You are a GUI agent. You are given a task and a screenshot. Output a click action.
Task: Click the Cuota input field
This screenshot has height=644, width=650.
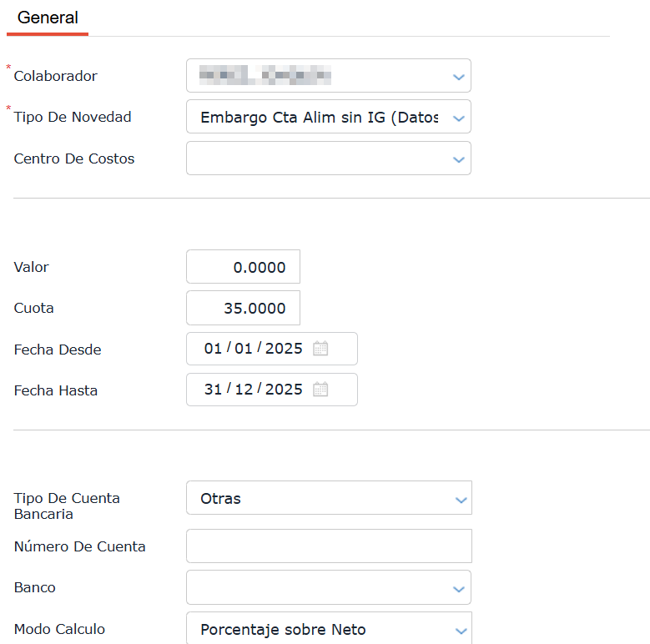click(243, 309)
